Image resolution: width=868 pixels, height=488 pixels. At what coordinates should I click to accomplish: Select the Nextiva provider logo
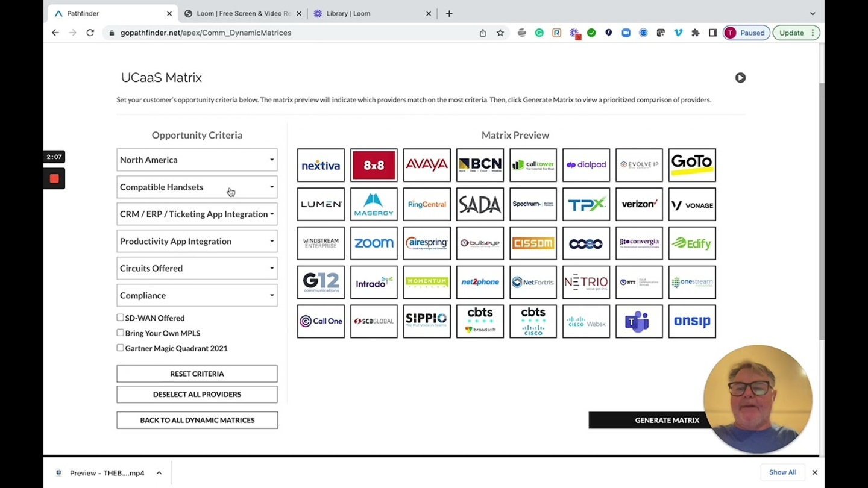click(x=321, y=165)
